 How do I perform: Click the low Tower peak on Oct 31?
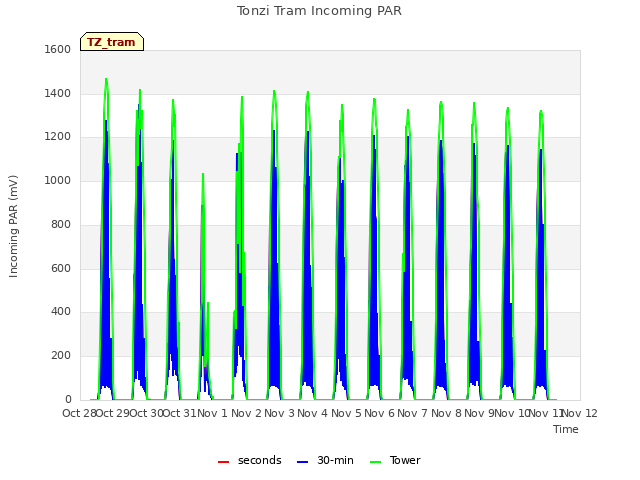203,174
